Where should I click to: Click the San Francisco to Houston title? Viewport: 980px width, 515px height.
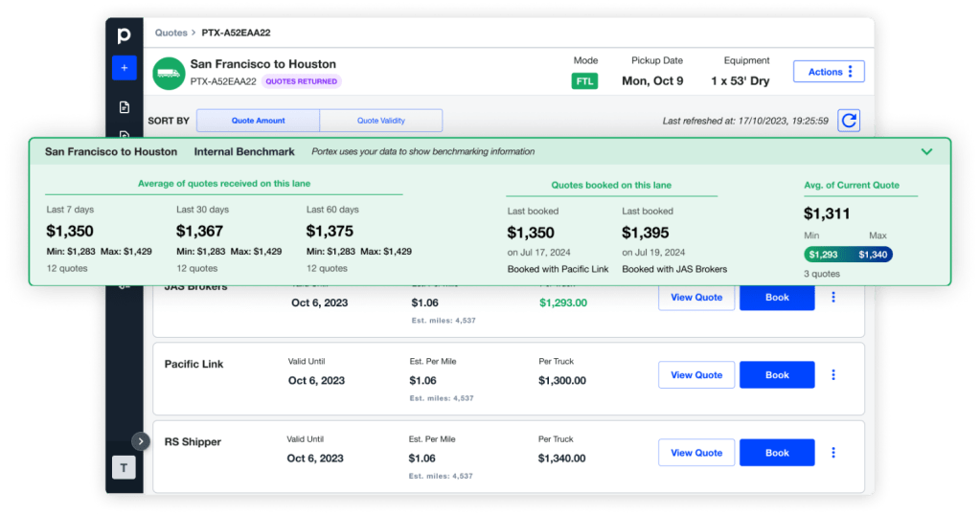263,64
